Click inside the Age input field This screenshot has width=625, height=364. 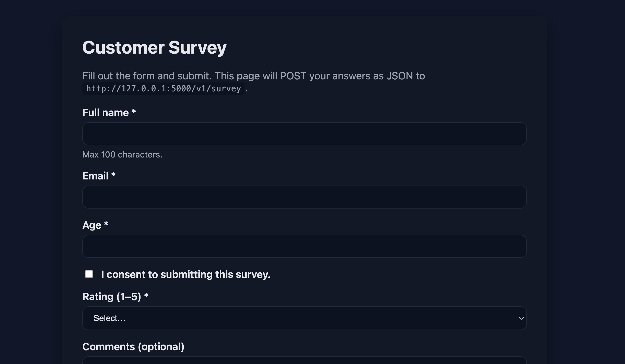304,246
